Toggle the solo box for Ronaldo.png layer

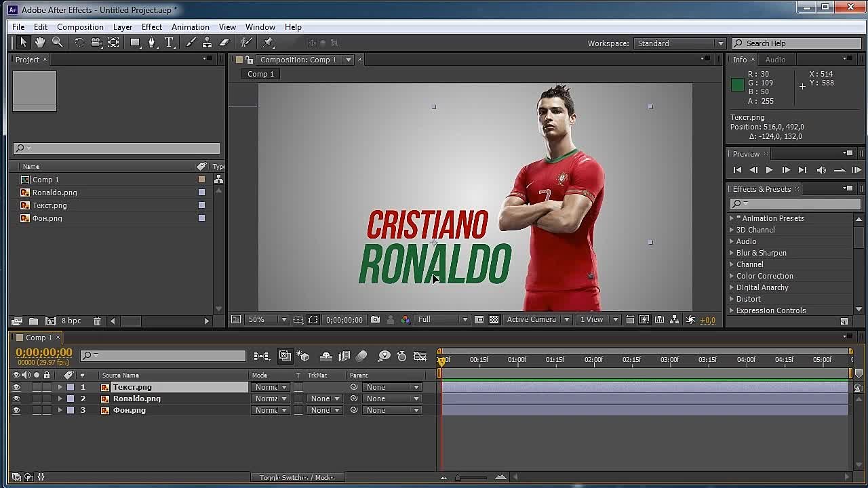tap(37, 399)
